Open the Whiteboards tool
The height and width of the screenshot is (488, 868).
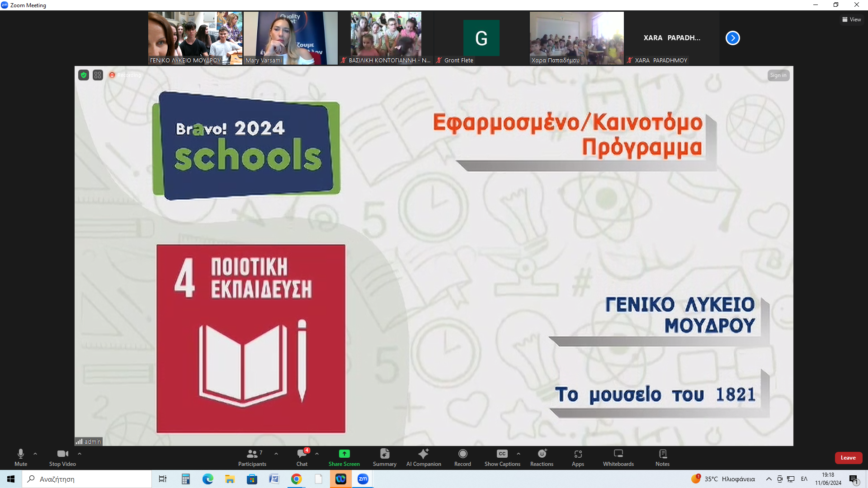tap(618, 454)
